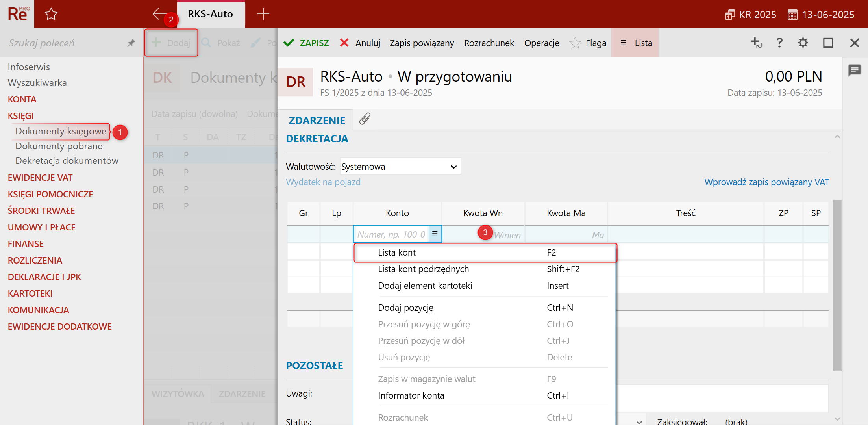Select Informator konta menu entry
Screen dimensions: 868x425
point(485,395)
